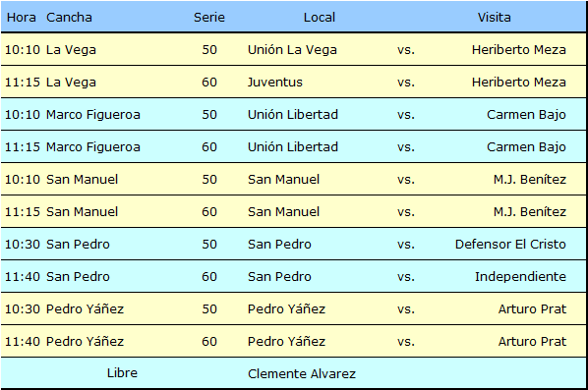Click Heriberto Meza opposite Juventus
The width and height of the screenshot is (588, 390).
click(x=518, y=83)
